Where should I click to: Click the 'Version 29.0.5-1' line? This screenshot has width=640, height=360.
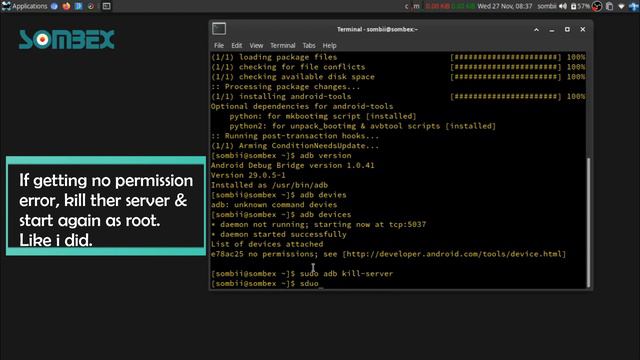248,175
